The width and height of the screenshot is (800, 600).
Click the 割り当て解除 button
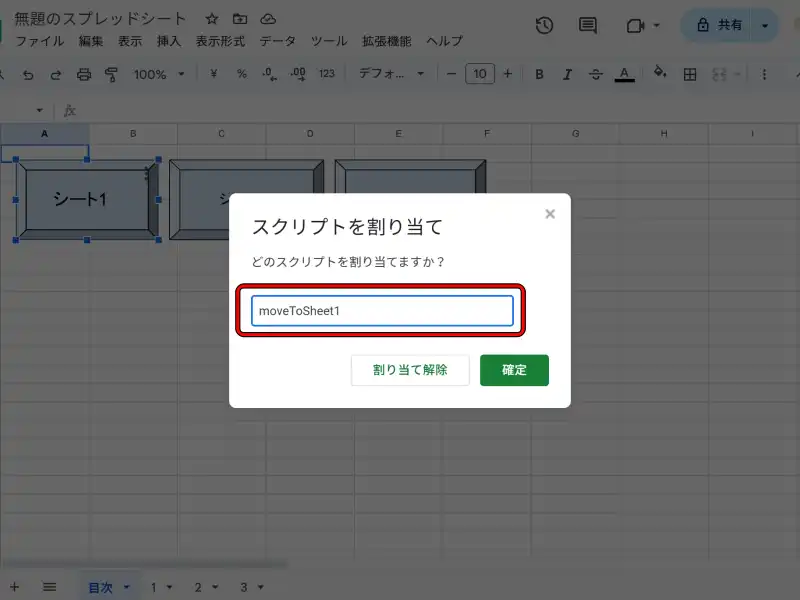410,370
